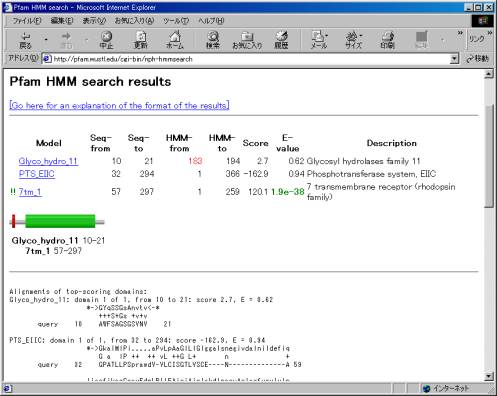This screenshot has width=497, height=396.
Task: Go to Home page icon
Action: point(175,40)
